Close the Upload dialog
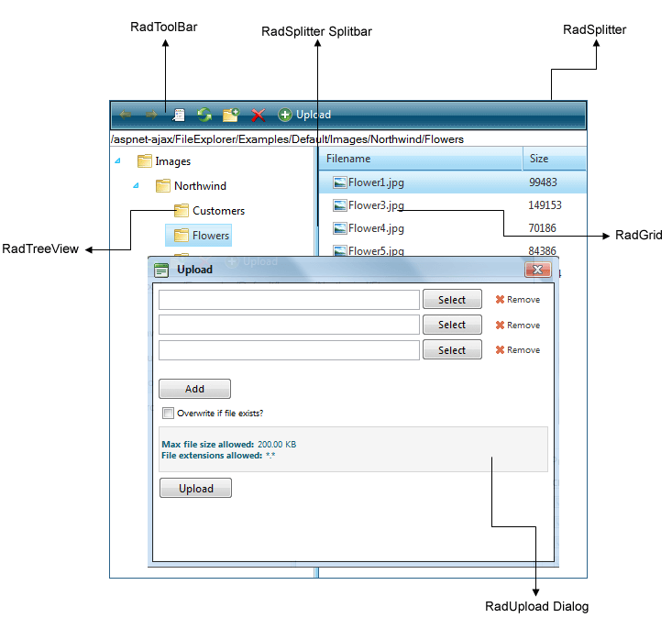The image size is (672, 618). click(x=538, y=270)
